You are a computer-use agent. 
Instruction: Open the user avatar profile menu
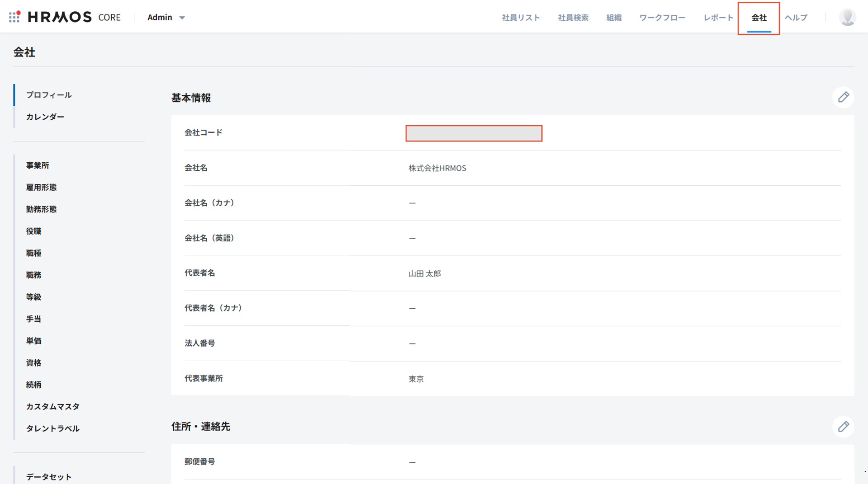pos(847,17)
